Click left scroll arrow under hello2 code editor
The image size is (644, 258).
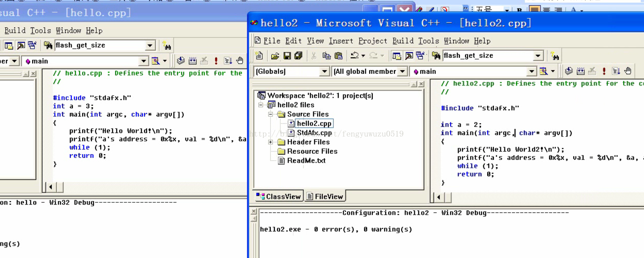tap(439, 197)
